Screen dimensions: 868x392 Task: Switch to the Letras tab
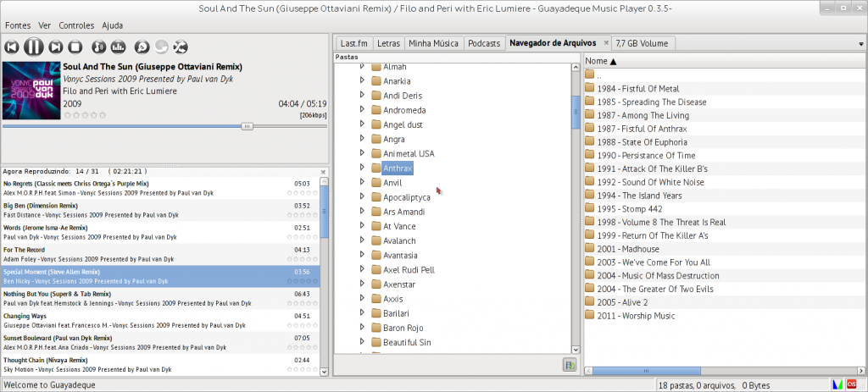[x=388, y=43]
